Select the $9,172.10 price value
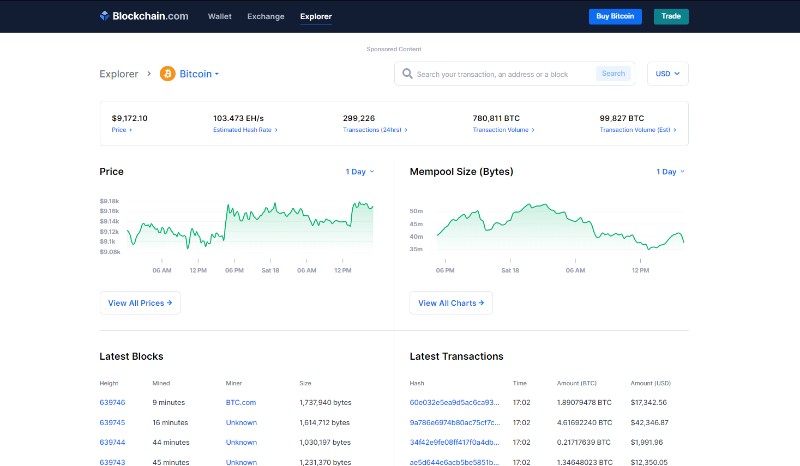The height and width of the screenshot is (466, 800). pos(130,118)
